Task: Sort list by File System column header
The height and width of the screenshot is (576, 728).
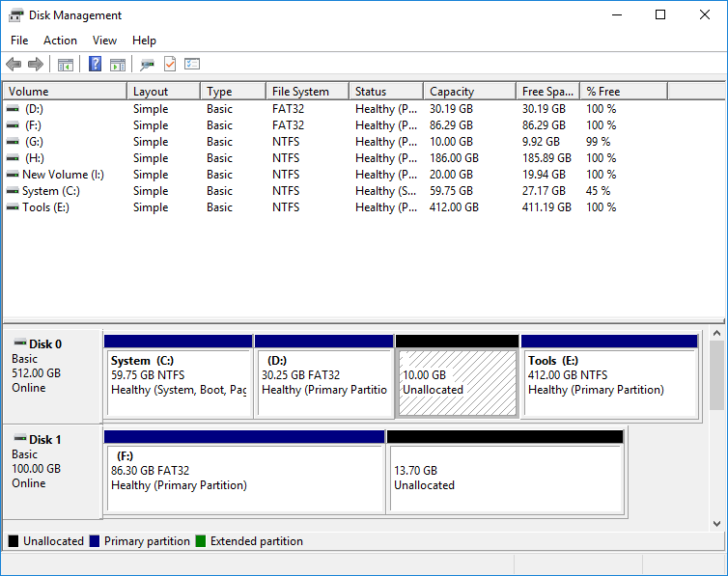Action: tap(300, 92)
